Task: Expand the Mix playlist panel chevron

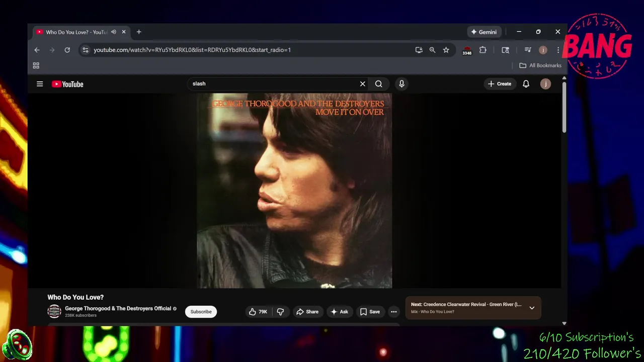Action: click(532, 308)
